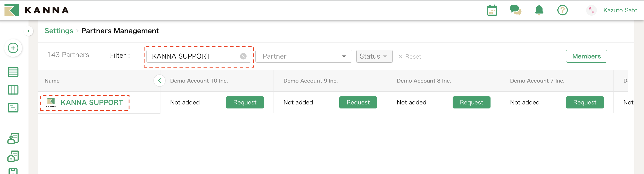This screenshot has width=644, height=174.
Task: Click the Members button
Action: click(586, 56)
